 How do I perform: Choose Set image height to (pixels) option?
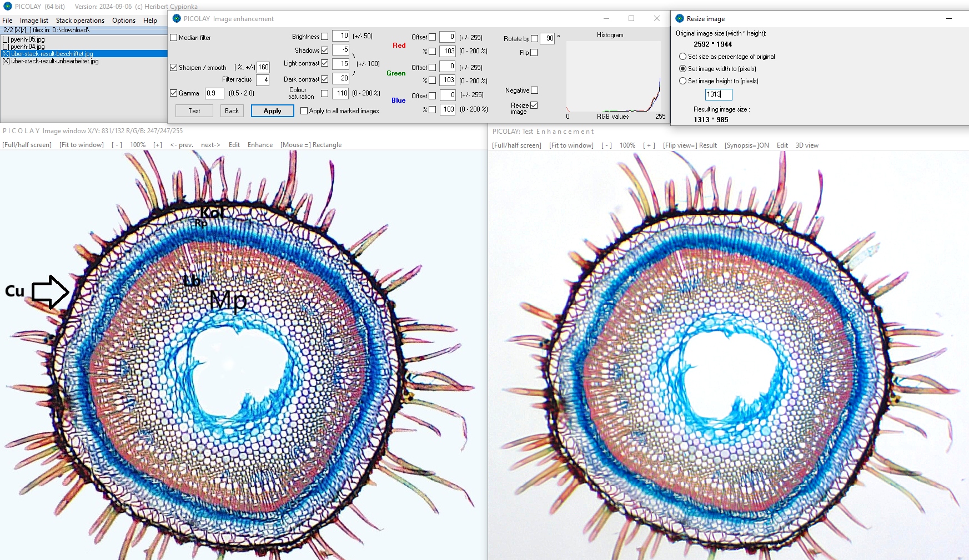click(682, 81)
